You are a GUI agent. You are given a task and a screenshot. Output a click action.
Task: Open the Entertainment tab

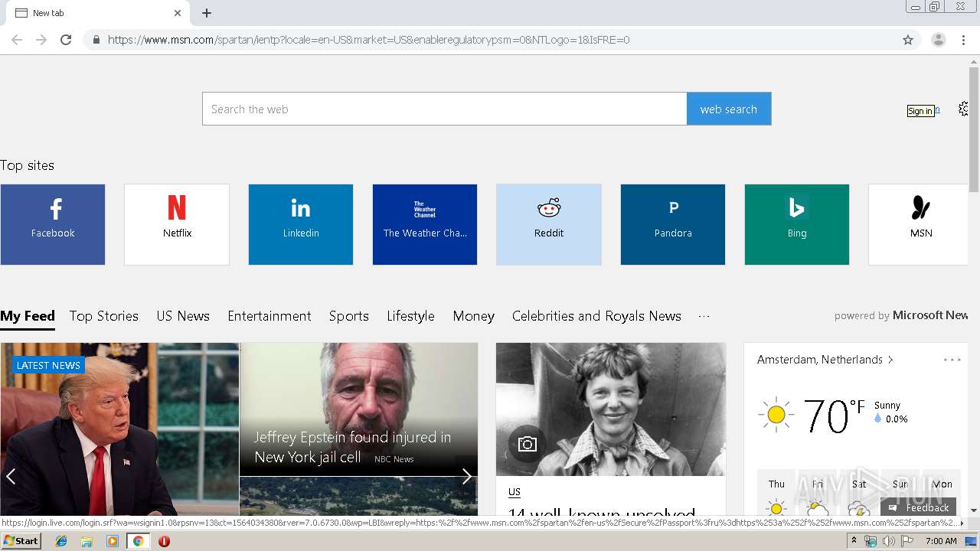pyautogui.click(x=269, y=316)
